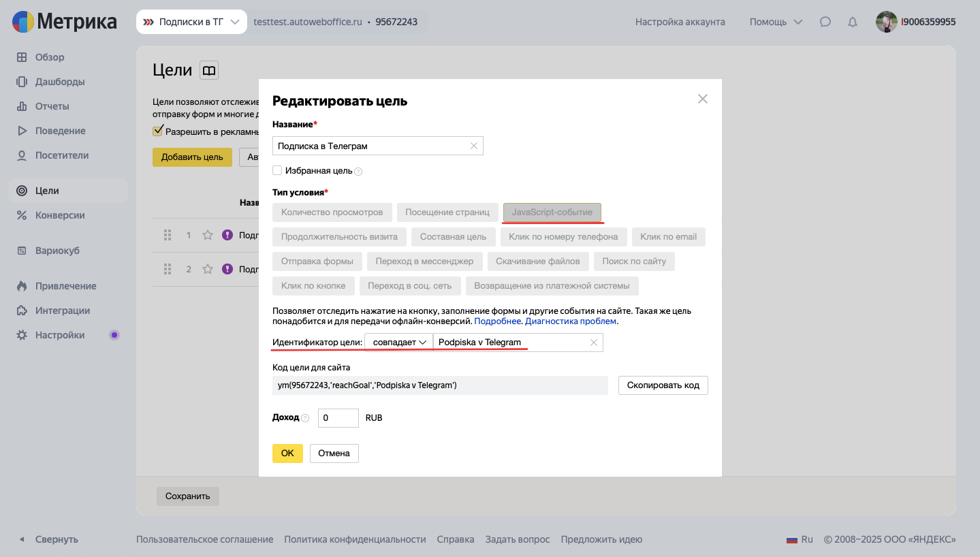Open the Диагностика проблем link
The height and width of the screenshot is (557, 980).
(x=571, y=321)
